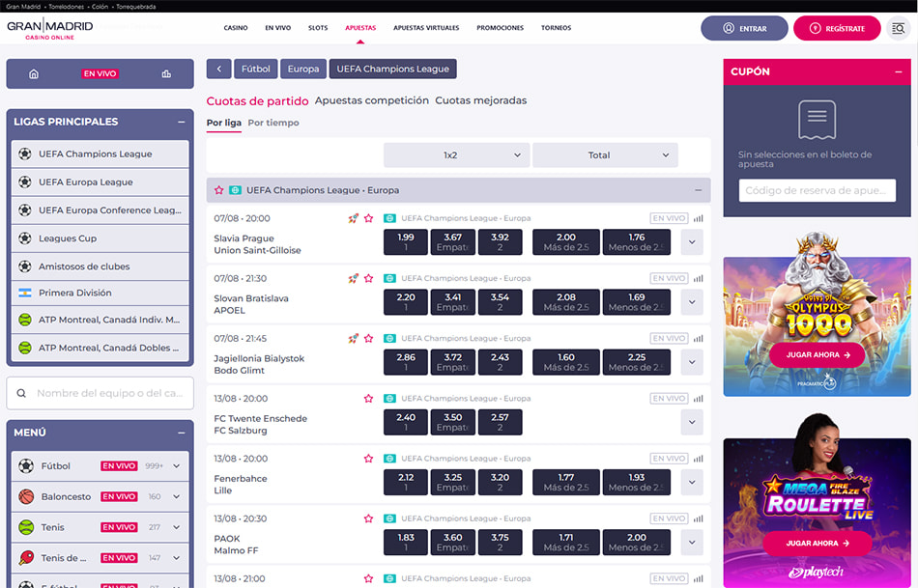Open the search menu icon in header
The image size is (918, 588).
[898, 28]
